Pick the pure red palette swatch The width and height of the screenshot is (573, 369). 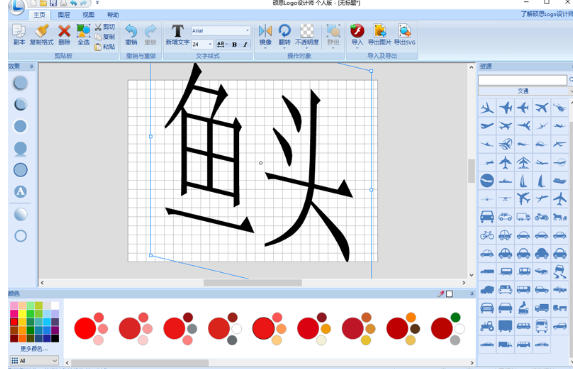(x=14, y=322)
